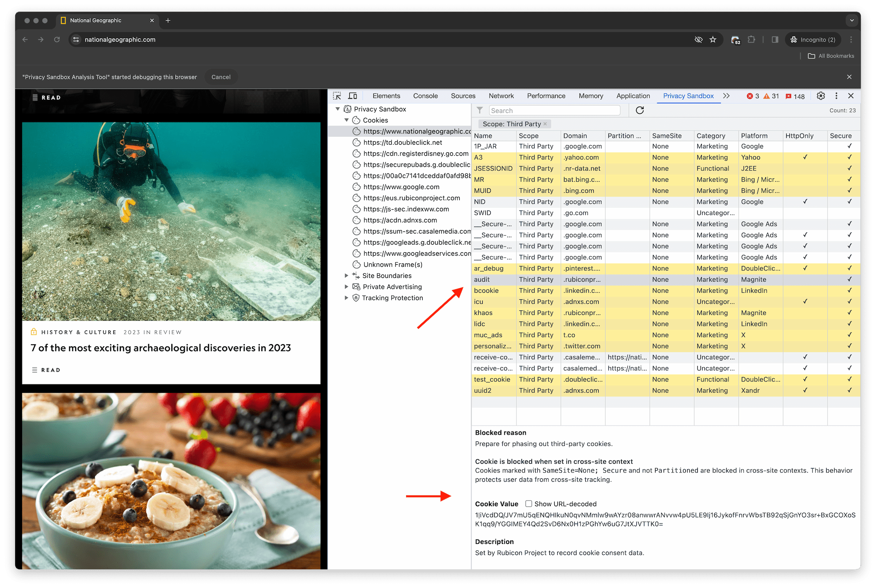Click the Privacy Sandbox tab
876x588 pixels.
click(688, 96)
